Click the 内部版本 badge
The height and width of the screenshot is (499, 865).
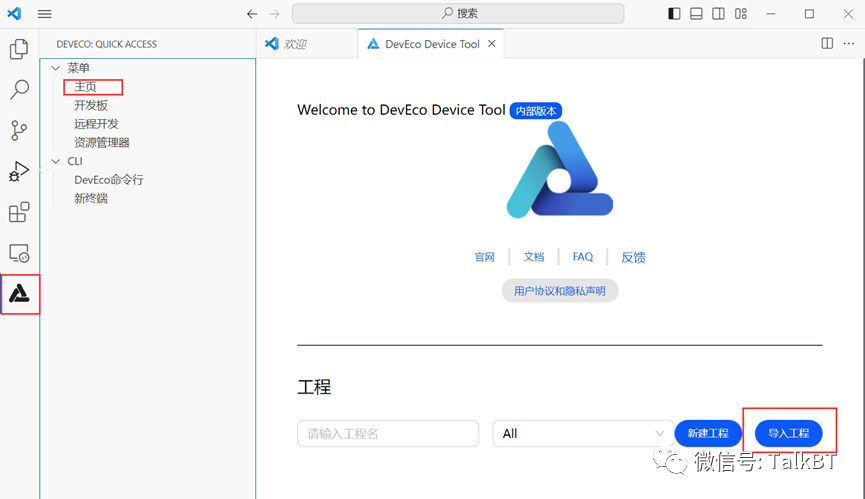pyautogui.click(x=536, y=111)
